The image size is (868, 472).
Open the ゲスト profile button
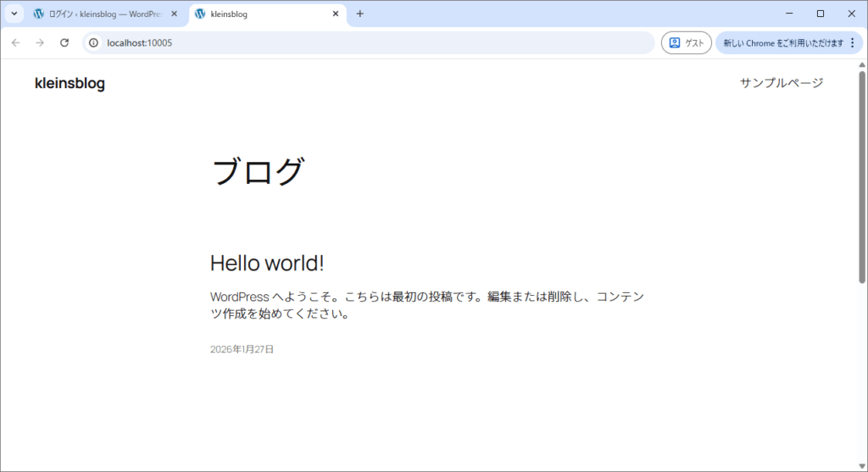pos(686,42)
